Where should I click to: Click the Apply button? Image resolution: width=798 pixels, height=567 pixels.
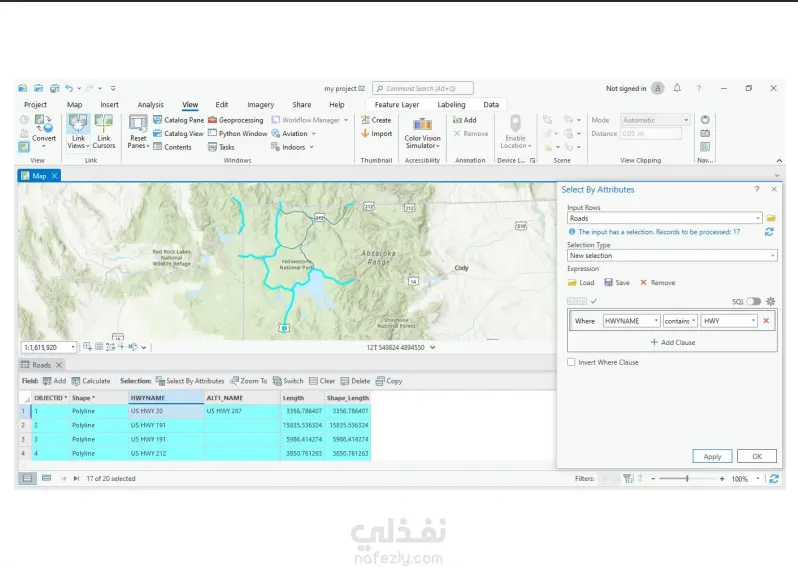(712, 457)
